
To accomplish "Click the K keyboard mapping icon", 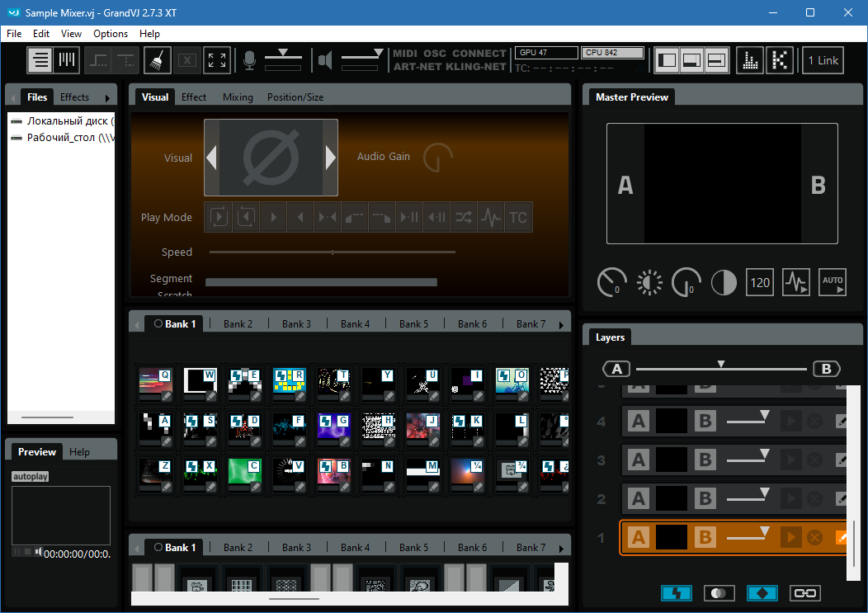I will coord(780,60).
